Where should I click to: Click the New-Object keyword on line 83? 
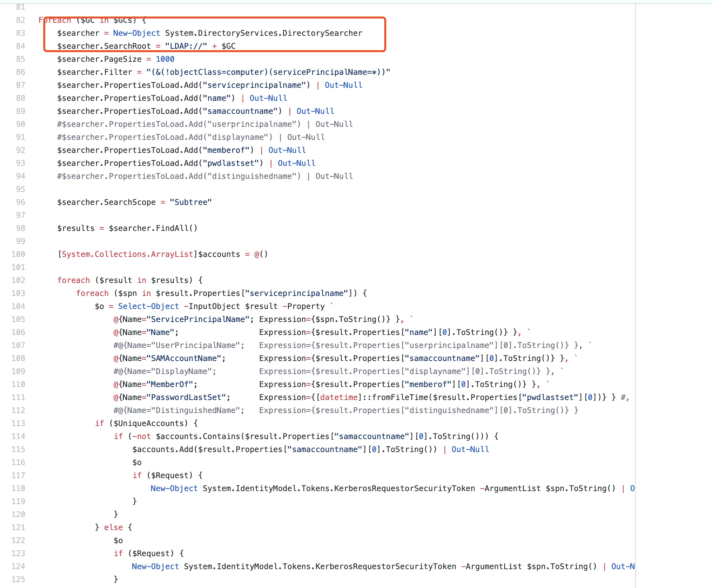(x=136, y=33)
